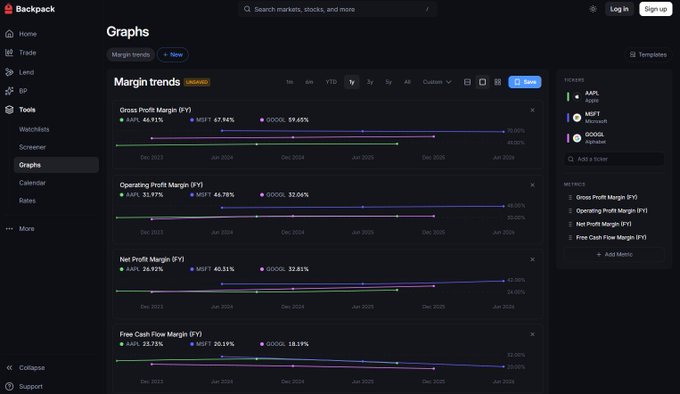This screenshot has width=680, height=394.
Task: Click the Apple logo next to AAPL
Action: [x=577, y=97]
